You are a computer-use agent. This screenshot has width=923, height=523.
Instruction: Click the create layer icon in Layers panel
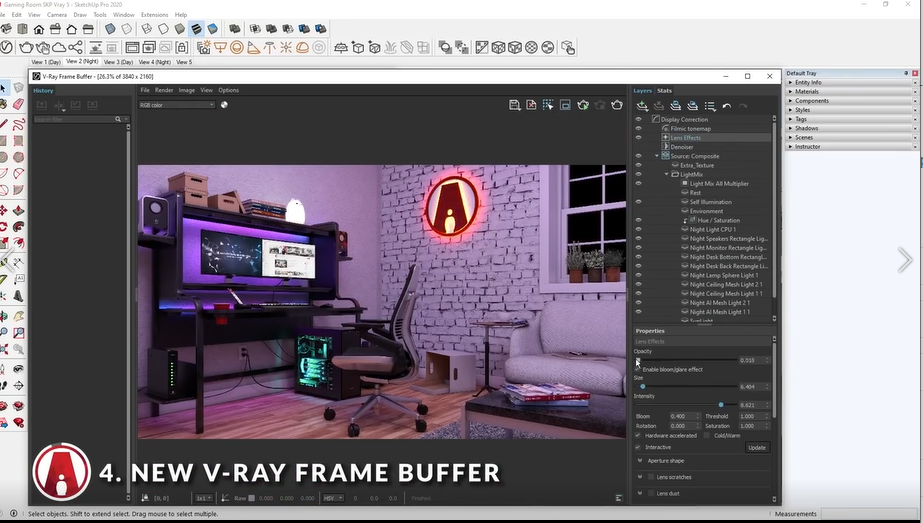[642, 106]
